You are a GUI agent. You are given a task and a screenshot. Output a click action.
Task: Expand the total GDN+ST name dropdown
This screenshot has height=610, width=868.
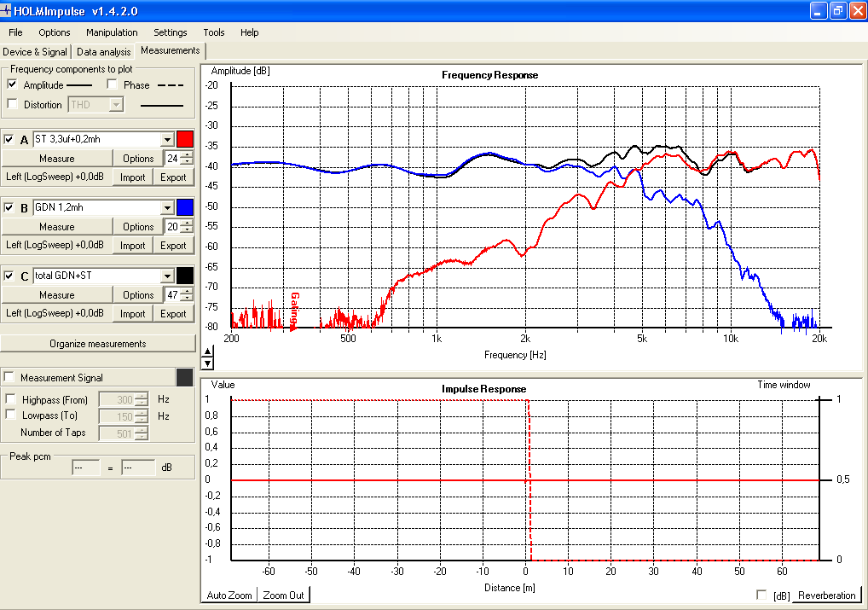tap(167, 276)
